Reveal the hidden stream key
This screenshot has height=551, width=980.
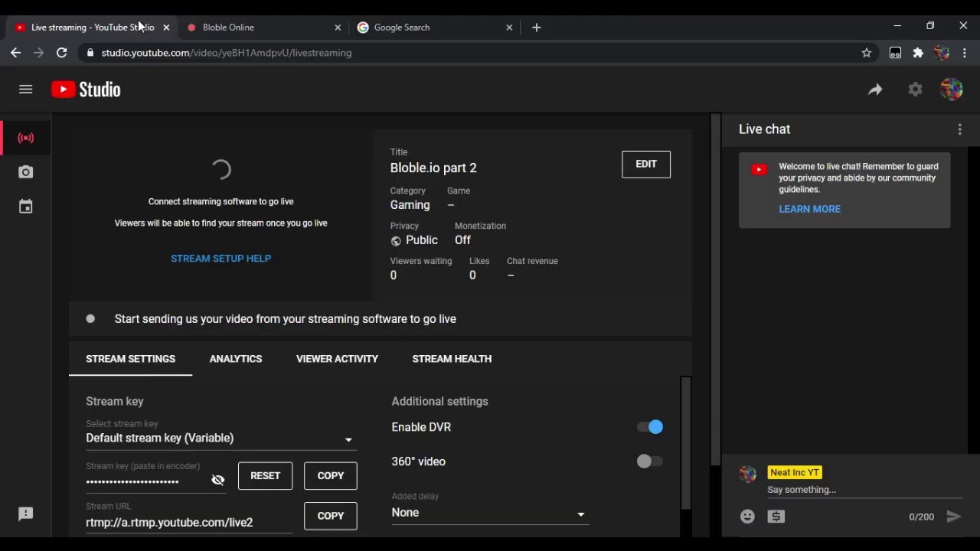click(x=218, y=481)
